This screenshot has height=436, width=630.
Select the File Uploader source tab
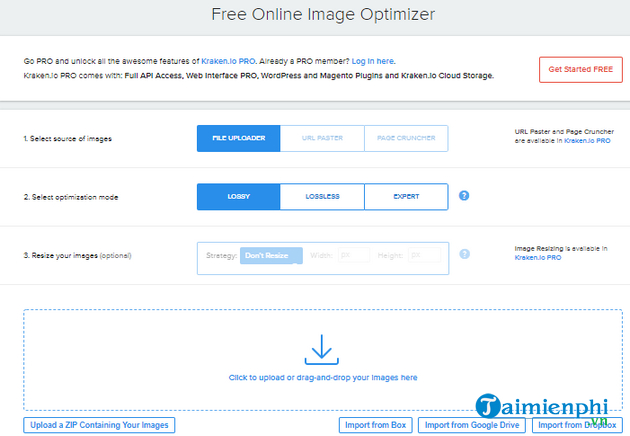(x=239, y=138)
